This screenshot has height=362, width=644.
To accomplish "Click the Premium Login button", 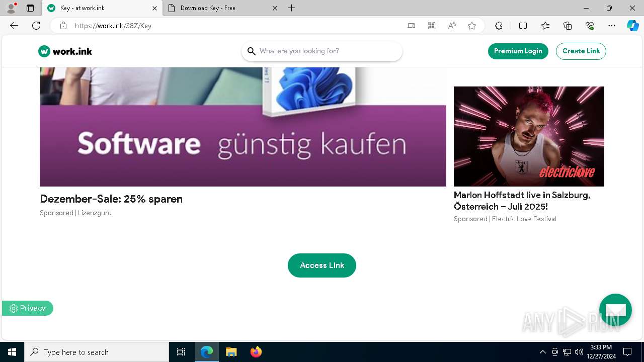I will point(518,51).
